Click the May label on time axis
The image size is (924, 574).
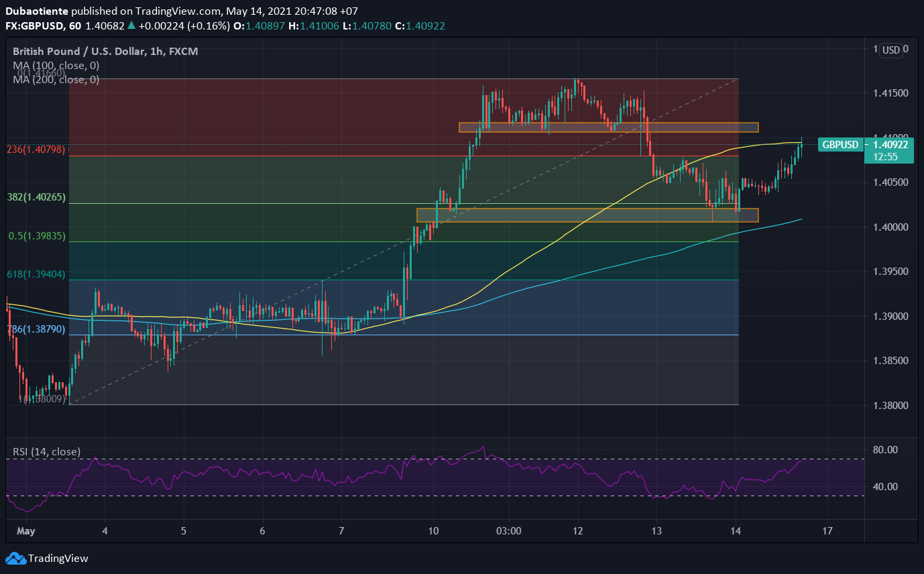27,530
